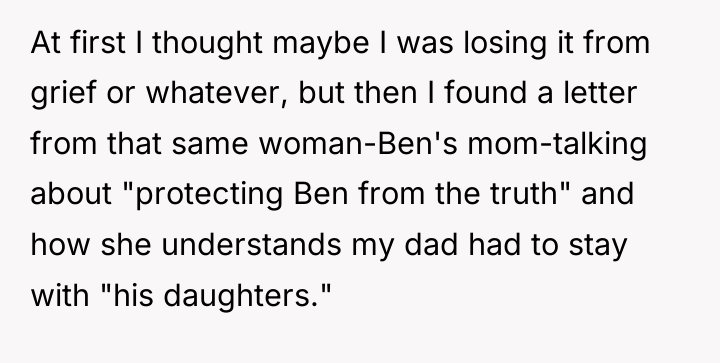720x363 pixels.
Task: Click the word "she"
Action: (x=126, y=245)
